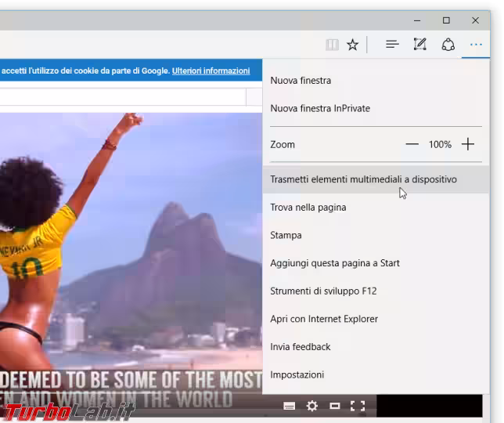The height and width of the screenshot is (423, 504).
Task: Increase zoom with the plus button
Action: click(468, 144)
